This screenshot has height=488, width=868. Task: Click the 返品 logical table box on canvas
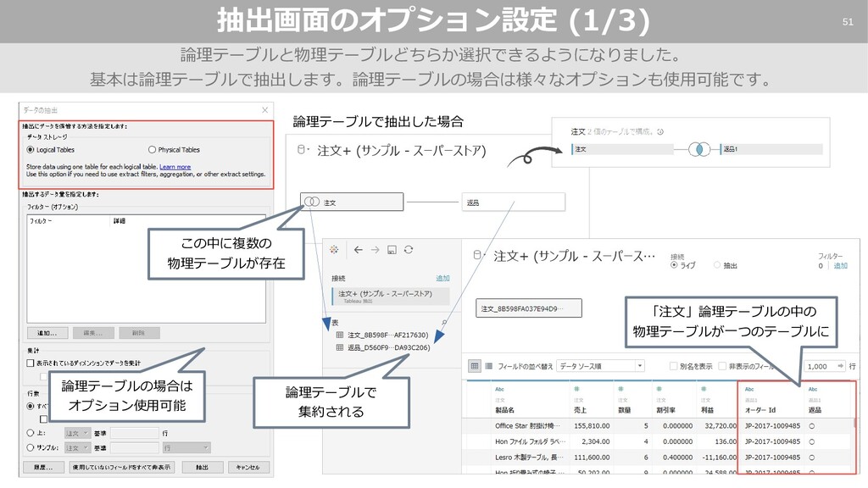click(513, 202)
